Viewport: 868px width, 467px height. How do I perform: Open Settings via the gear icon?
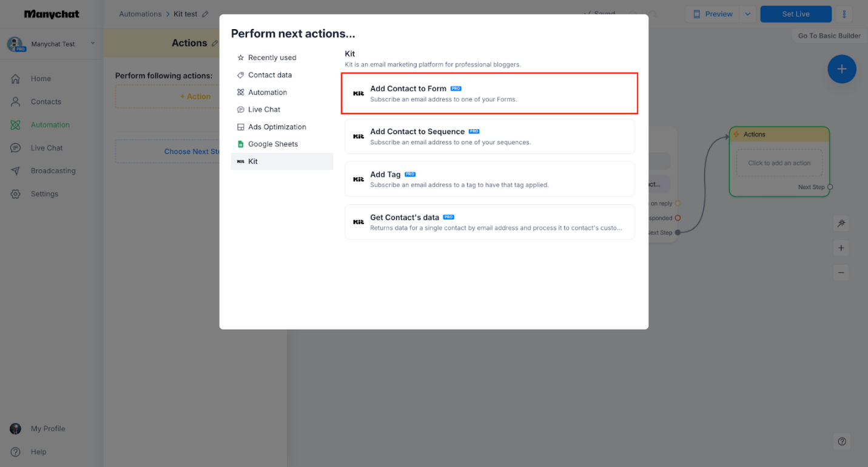pyautogui.click(x=18, y=193)
